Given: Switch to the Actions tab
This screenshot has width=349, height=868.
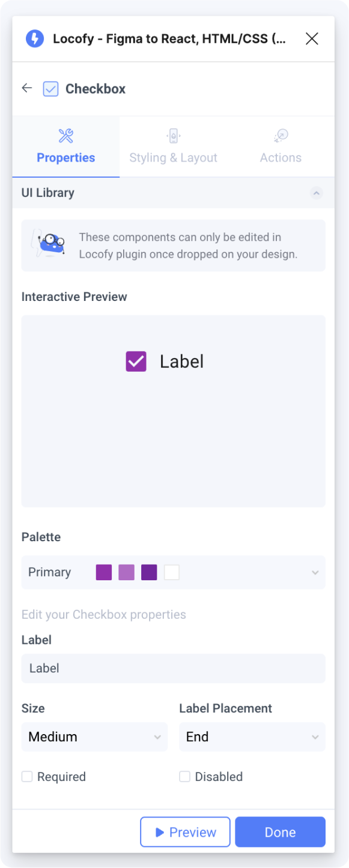Looking at the screenshot, I should pos(280,147).
